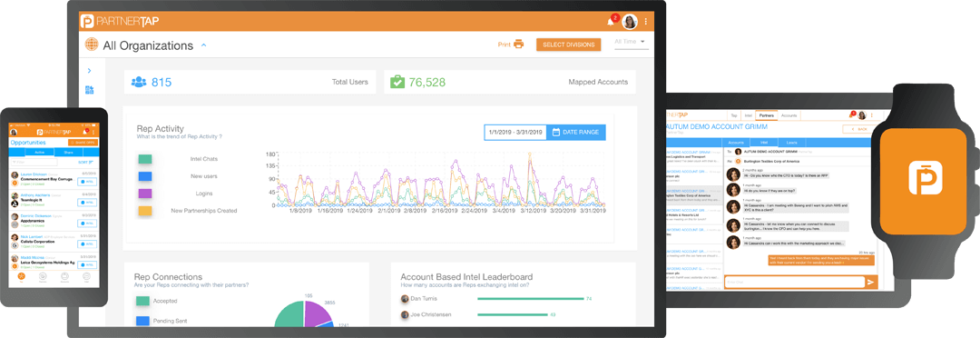Click the user profile avatar in the dashboard header
The width and height of the screenshot is (980, 338).
pos(630,22)
